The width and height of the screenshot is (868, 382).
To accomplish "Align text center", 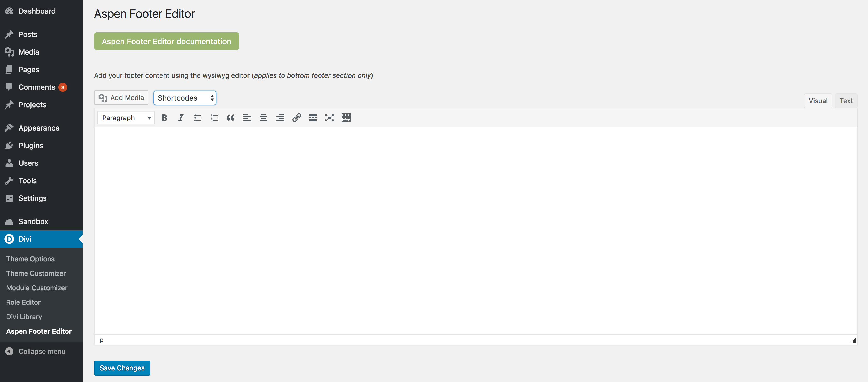I will click(263, 118).
